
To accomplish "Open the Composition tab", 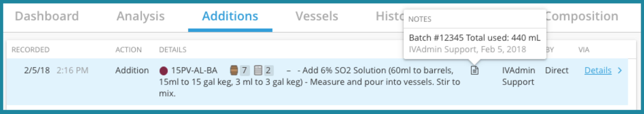I will [582, 16].
